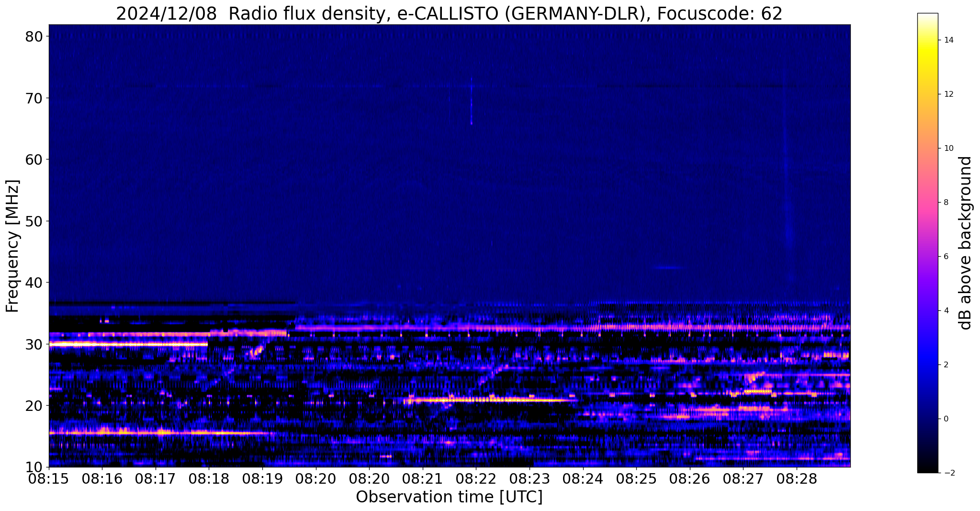Click time tick label 08:23
980x511 pixels.
529,479
